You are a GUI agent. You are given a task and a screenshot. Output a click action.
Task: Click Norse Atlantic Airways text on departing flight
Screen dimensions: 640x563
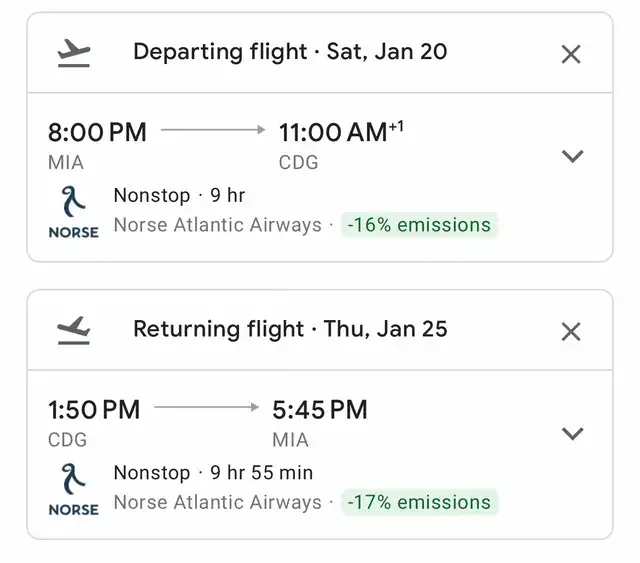pos(218,225)
